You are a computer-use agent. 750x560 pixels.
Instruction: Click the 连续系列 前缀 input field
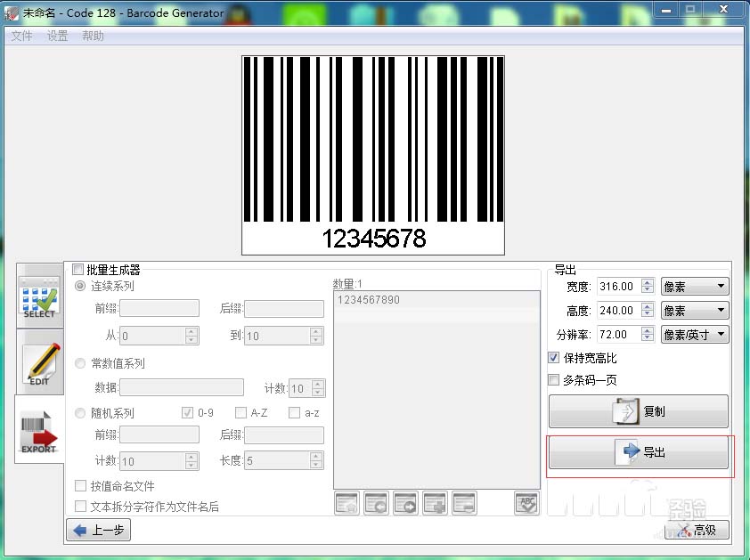tap(159, 308)
